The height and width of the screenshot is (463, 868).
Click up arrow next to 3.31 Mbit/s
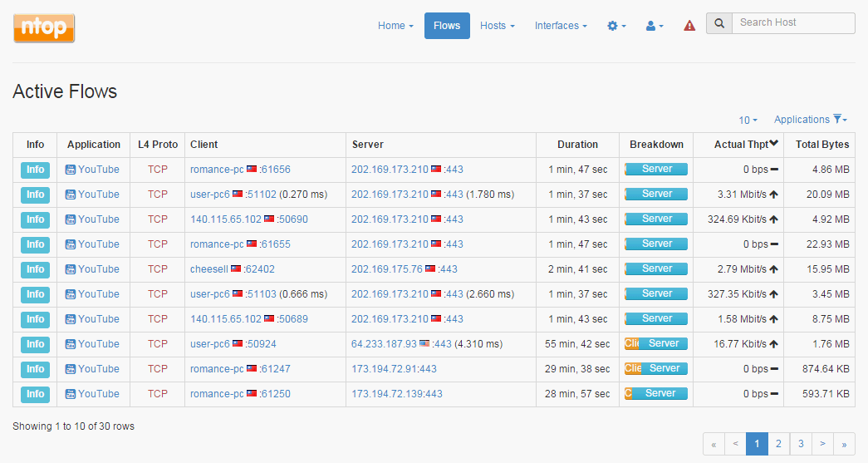774,195
